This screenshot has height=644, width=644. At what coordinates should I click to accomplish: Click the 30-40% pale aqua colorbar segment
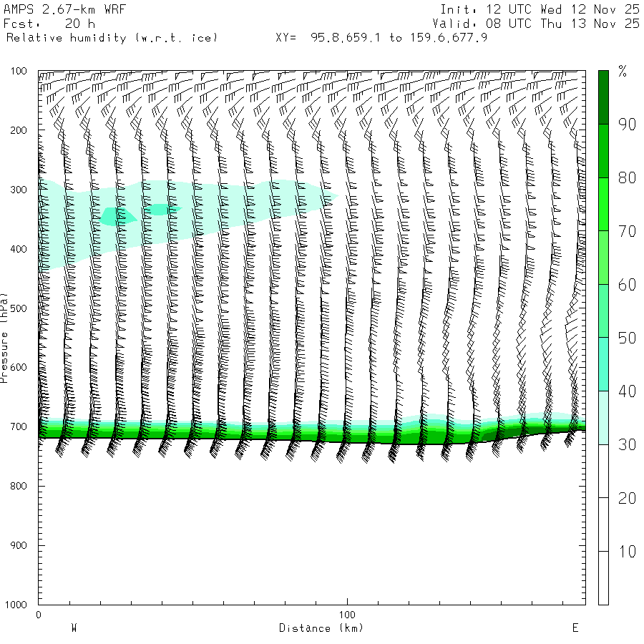(x=603, y=418)
